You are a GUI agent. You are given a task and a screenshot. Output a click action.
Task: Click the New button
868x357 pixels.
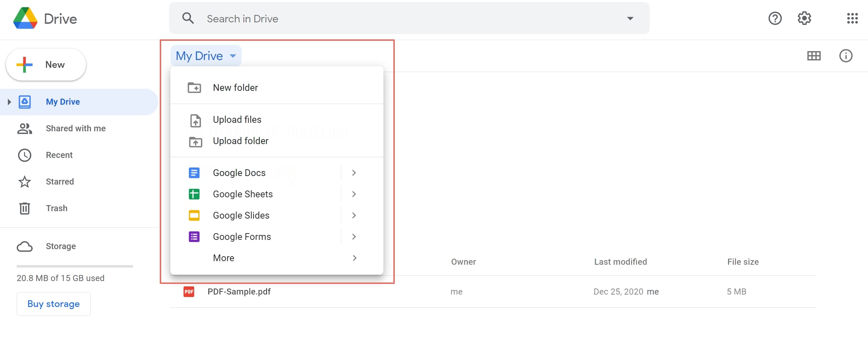pyautogui.click(x=46, y=65)
